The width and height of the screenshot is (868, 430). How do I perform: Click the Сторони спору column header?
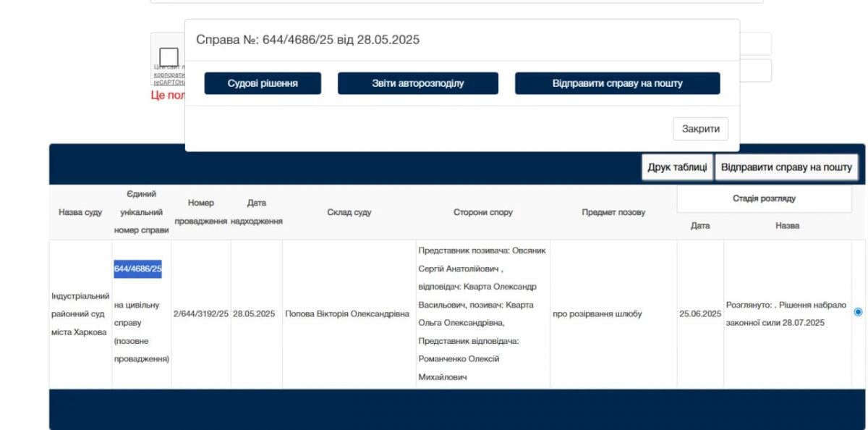[x=482, y=212]
